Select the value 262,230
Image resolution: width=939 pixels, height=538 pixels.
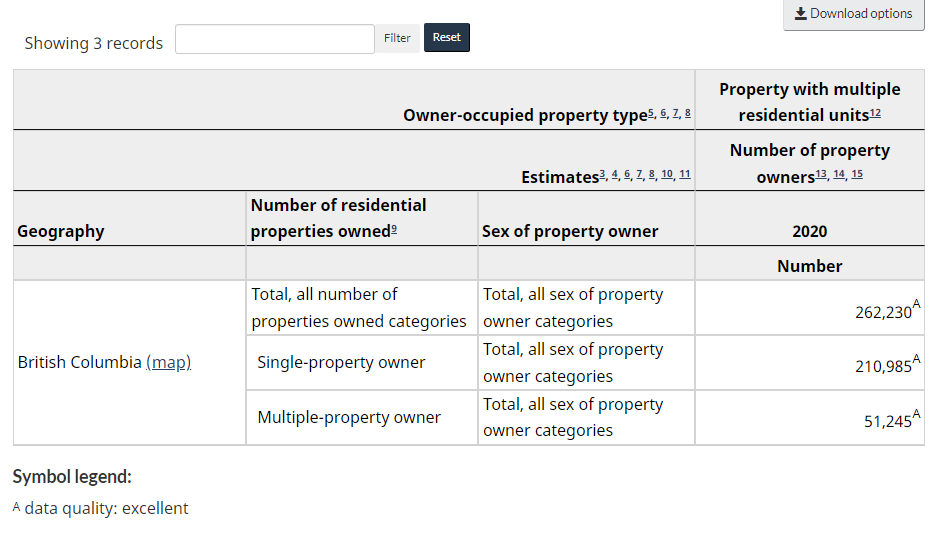point(883,312)
